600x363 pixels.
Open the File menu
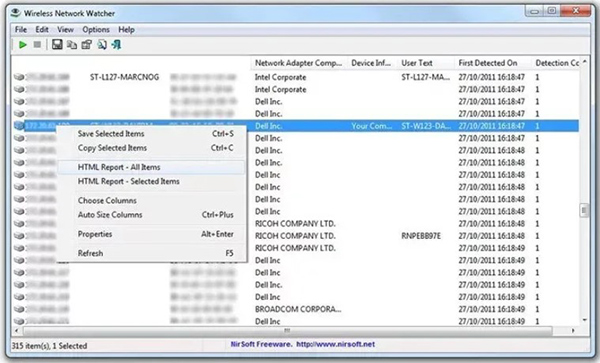[21, 29]
